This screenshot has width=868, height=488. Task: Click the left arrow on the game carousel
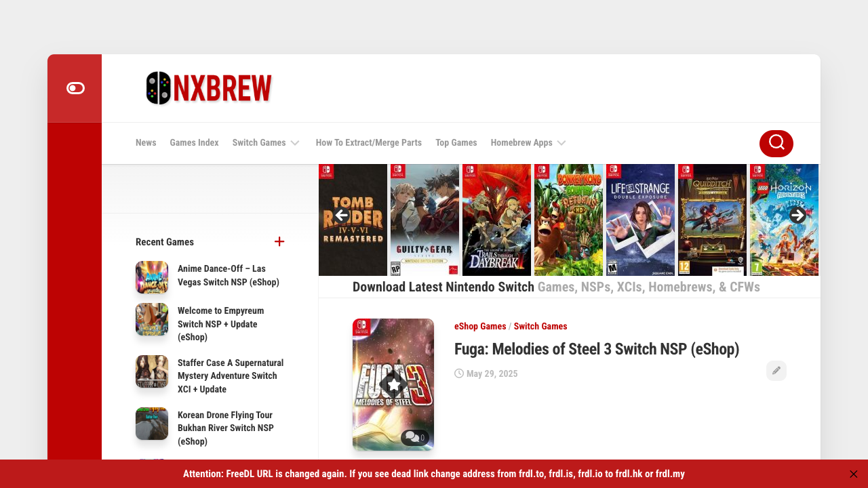point(341,215)
